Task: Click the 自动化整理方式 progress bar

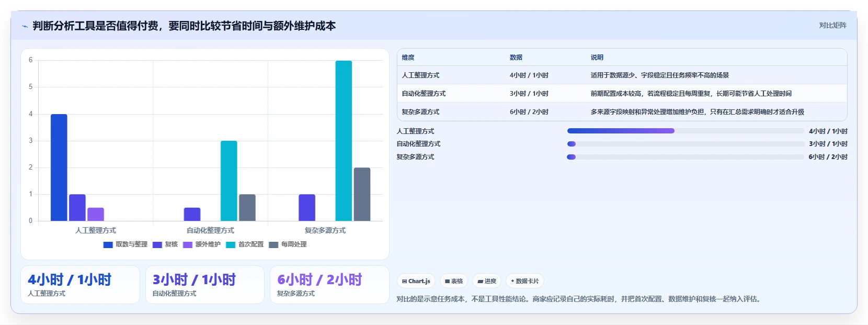Action: pyautogui.click(x=686, y=144)
